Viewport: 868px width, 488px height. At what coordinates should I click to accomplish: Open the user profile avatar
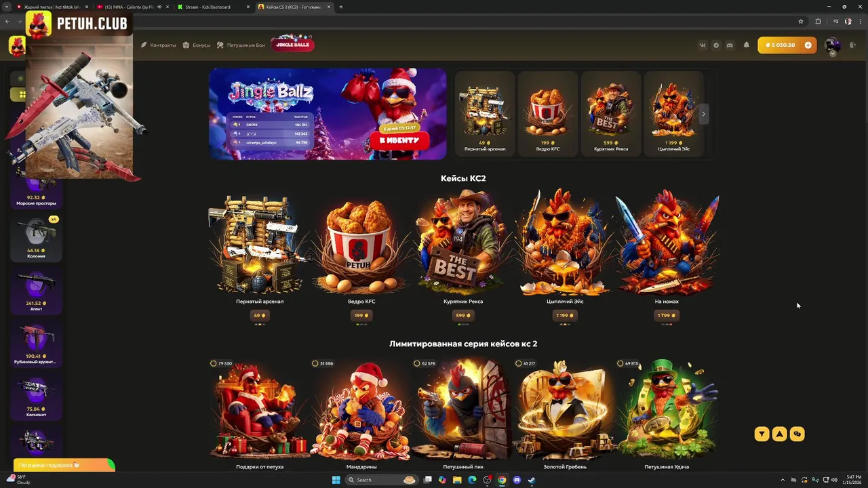coord(832,45)
